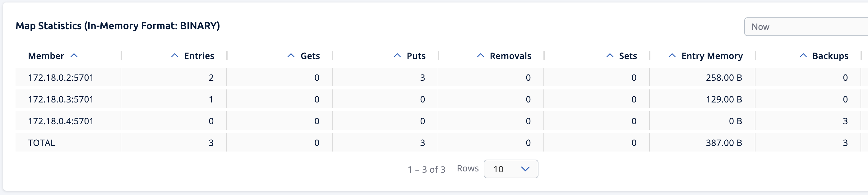Click the sort arrow beside Gets
The image size is (868, 195).
pos(291,56)
